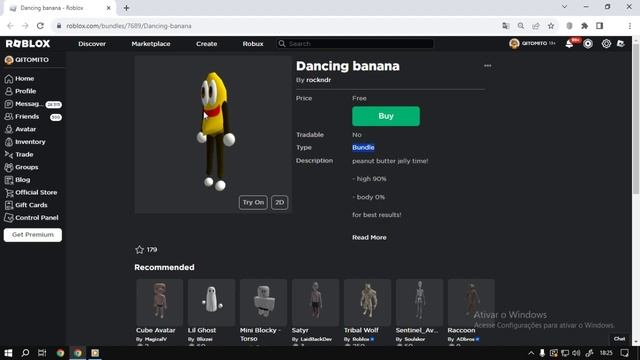Toggle the 2D view button
The height and width of the screenshot is (360, 640).
pyautogui.click(x=280, y=202)
